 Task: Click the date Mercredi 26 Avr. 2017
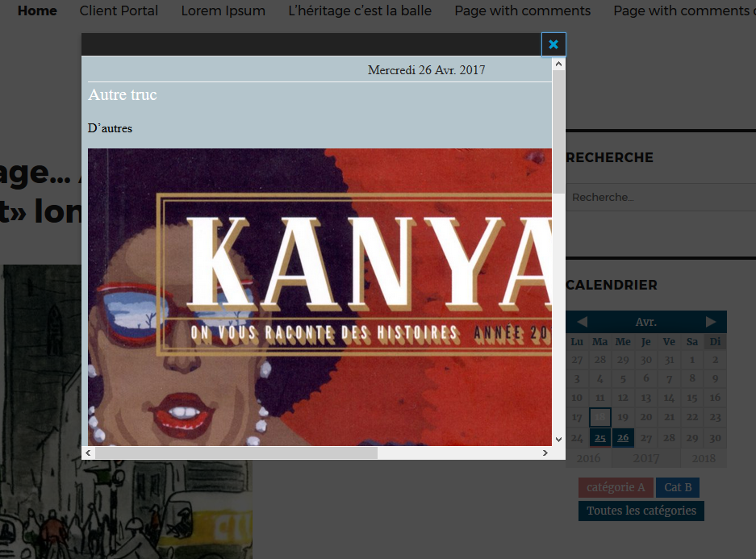tap(426, 70)
